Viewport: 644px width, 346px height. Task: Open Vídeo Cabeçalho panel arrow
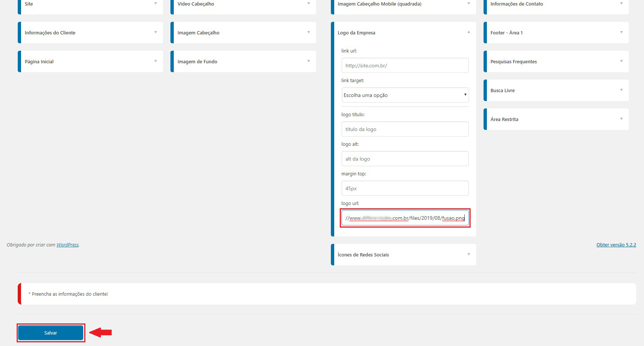pyautogui.click(x=308, y=4)
